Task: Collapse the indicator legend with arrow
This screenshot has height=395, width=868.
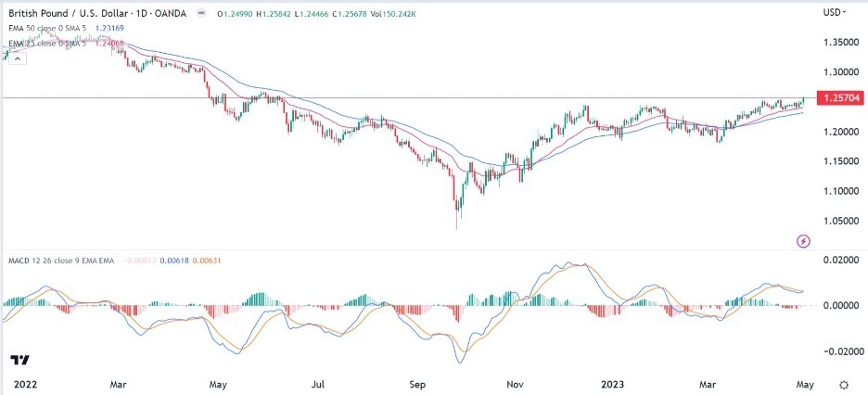Action: coord(17,57)
